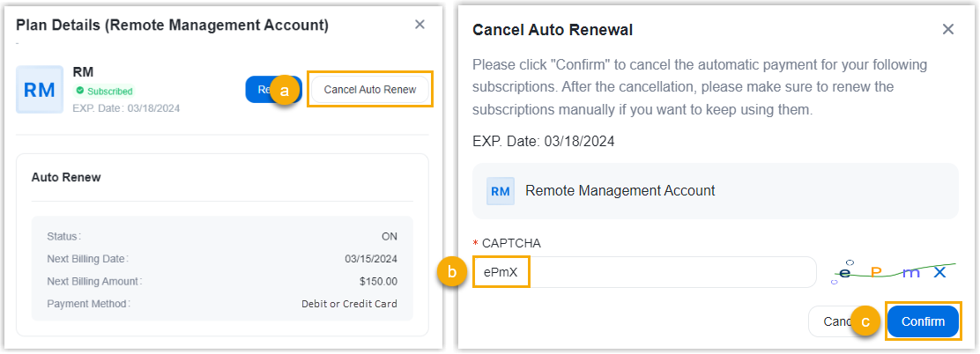980x354 pixels.
Task: Click the green Subscribed check icon
Action: 79,91
